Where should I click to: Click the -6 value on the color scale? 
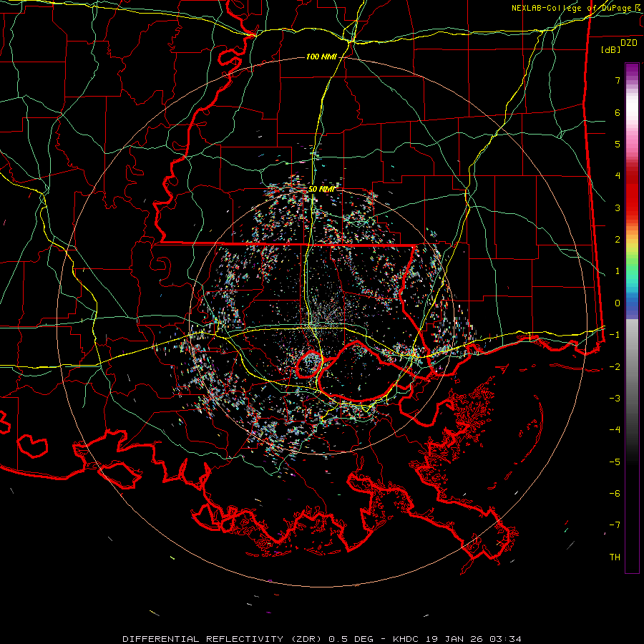point(615,494)
